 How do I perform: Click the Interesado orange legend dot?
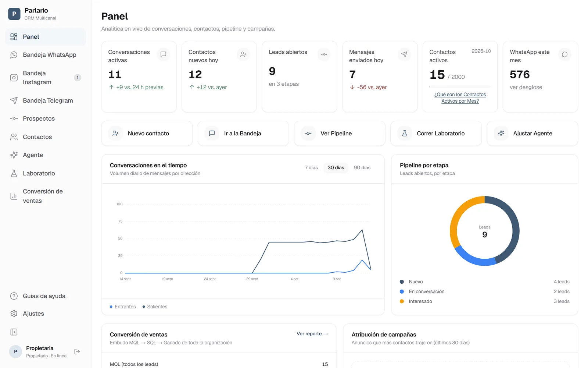coord(402,301)
